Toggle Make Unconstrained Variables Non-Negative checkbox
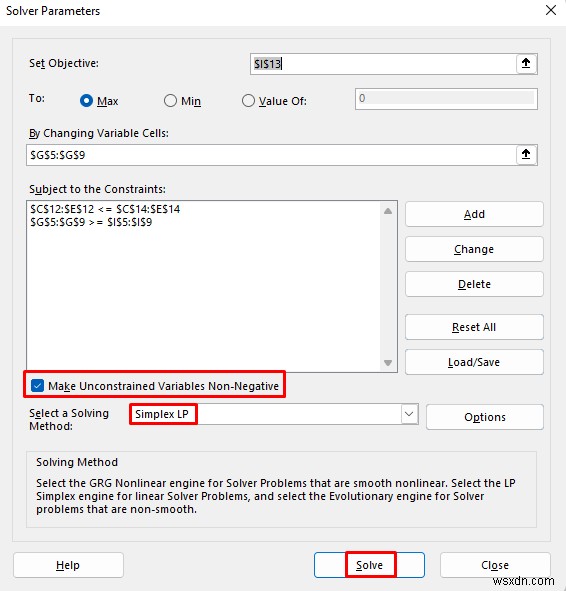The height and width of the screenshot is (591, 566). [37, 386]
